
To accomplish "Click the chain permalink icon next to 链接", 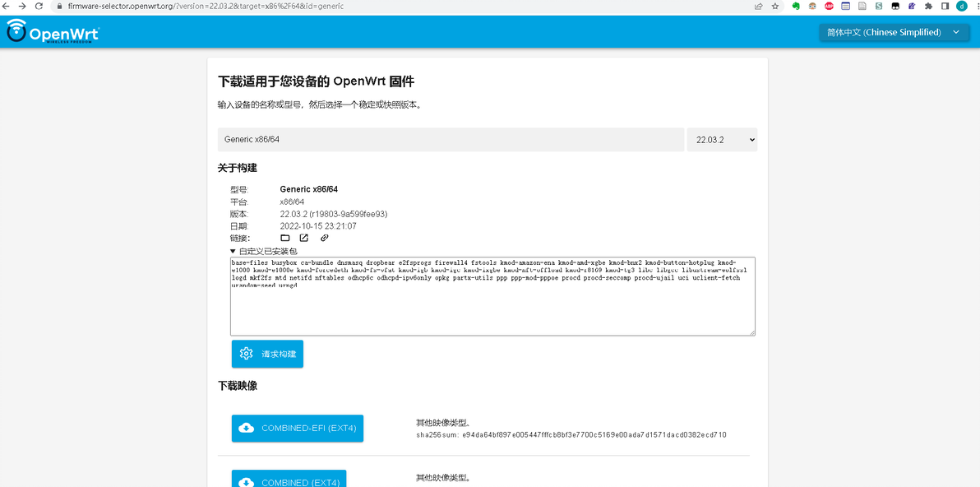I will pyautogui.click(x=325, y=239).
